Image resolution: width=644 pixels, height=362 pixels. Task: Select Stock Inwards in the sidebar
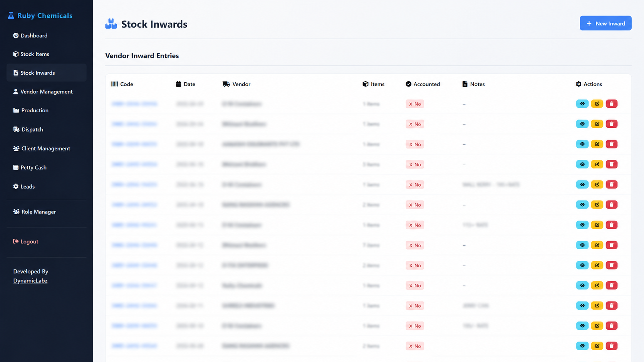[x=46, y=73]
